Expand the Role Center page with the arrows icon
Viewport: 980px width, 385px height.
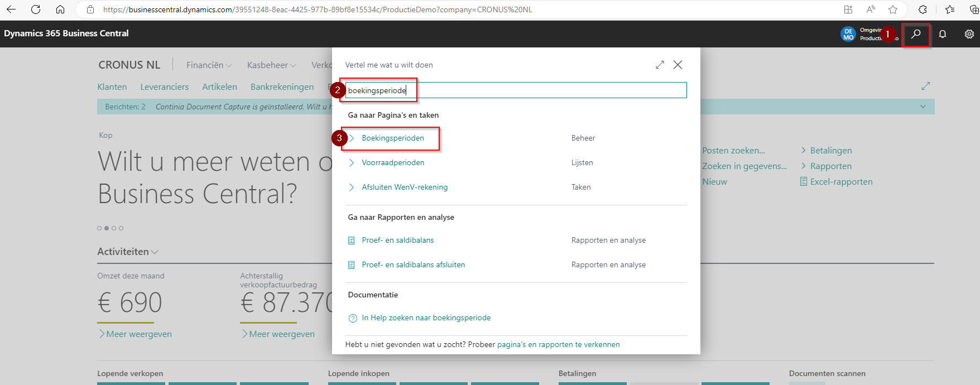click(x=926, y=86)
